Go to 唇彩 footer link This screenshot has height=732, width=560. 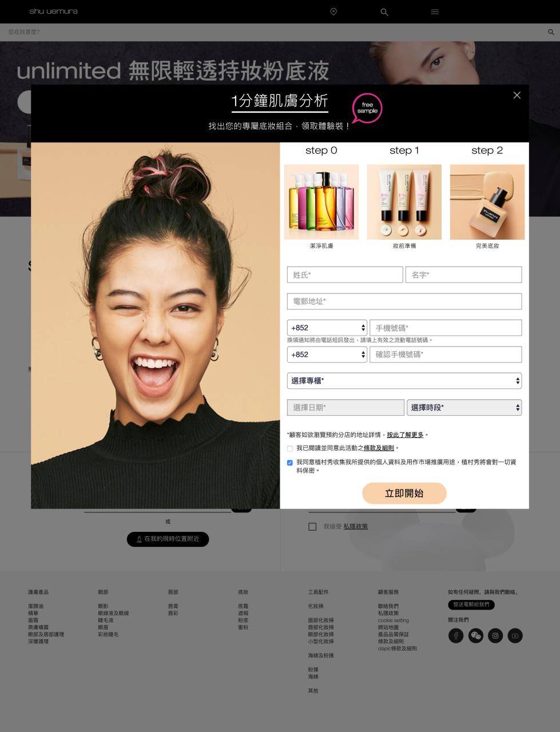click(x=173, y=613)
